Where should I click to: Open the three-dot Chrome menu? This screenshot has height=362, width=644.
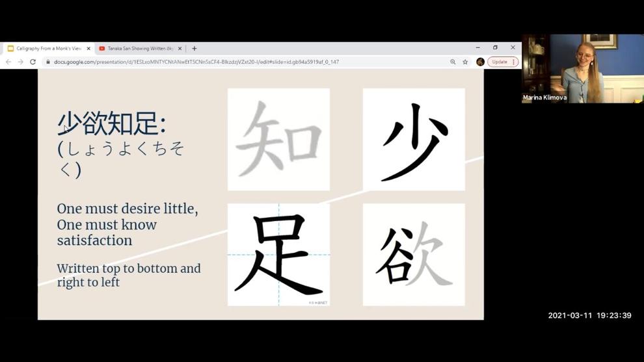click(x=513, y=62)
